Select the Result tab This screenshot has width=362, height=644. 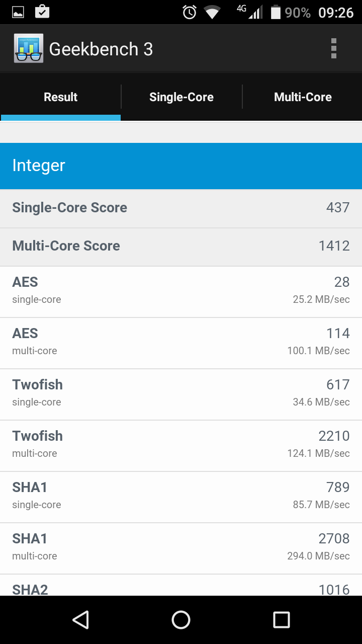pos(61,97)
